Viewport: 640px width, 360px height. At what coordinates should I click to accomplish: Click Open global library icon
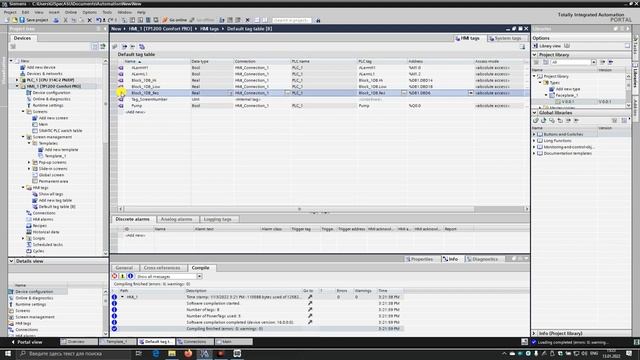[x=544, y=120]
